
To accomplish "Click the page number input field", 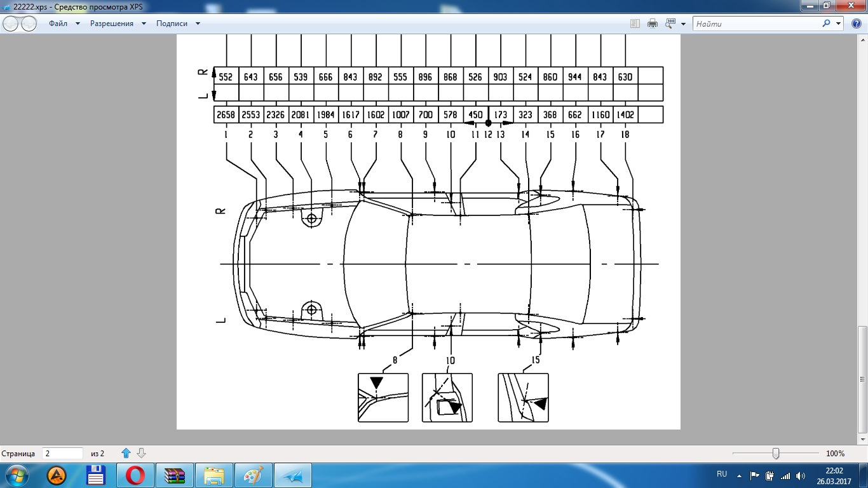I will 62,454.
